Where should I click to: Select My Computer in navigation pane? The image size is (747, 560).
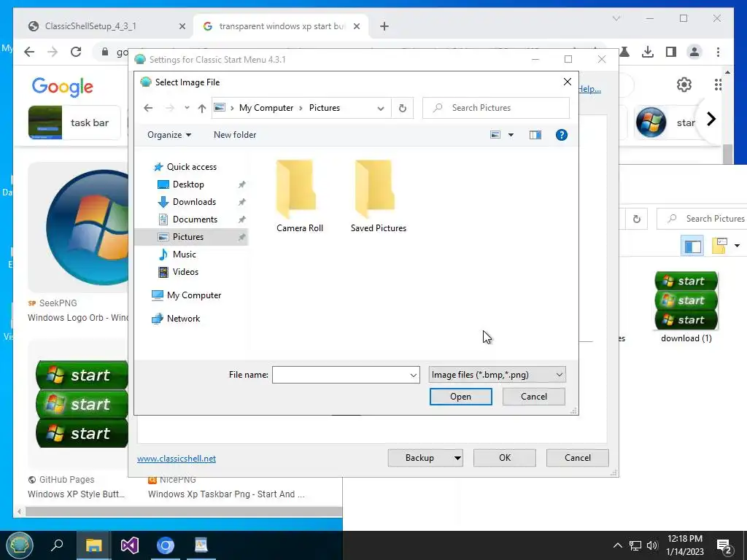193,295
